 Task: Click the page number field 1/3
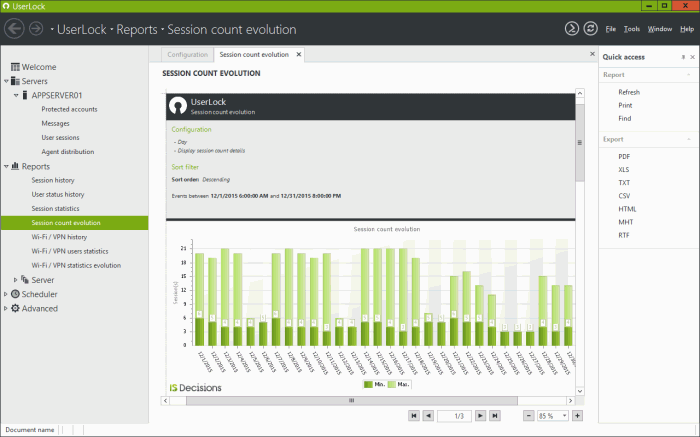coord(454,416)
